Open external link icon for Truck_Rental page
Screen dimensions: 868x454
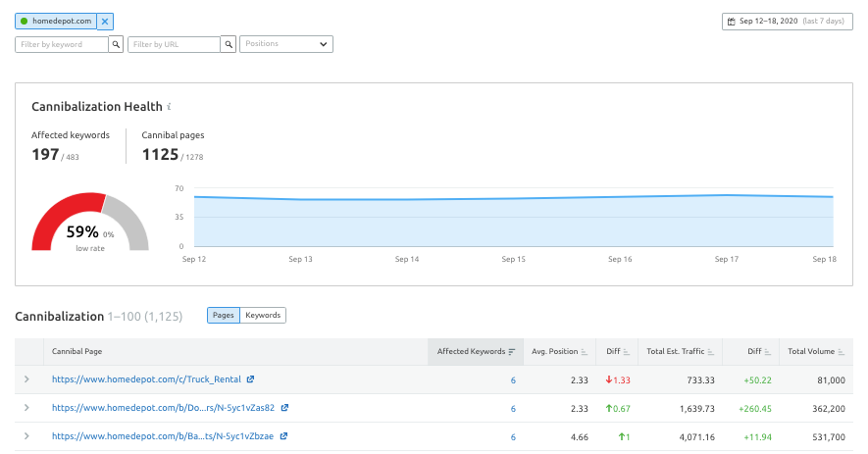click(250, 379)
